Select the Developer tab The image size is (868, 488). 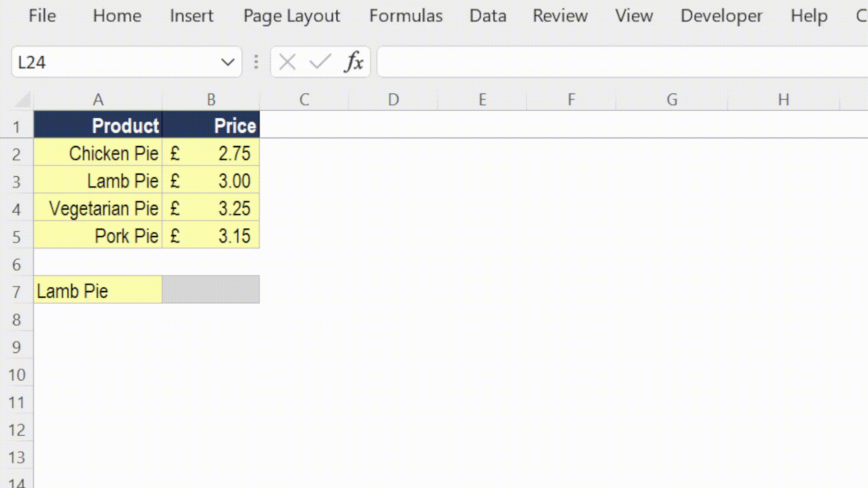721,16
